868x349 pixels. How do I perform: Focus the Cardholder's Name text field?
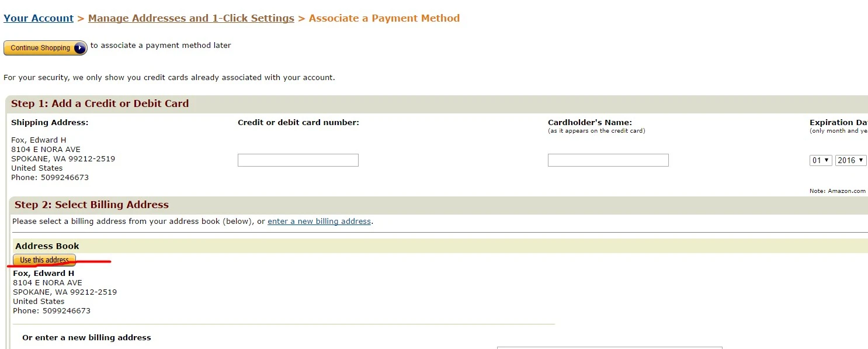click(x=608, y=160)
